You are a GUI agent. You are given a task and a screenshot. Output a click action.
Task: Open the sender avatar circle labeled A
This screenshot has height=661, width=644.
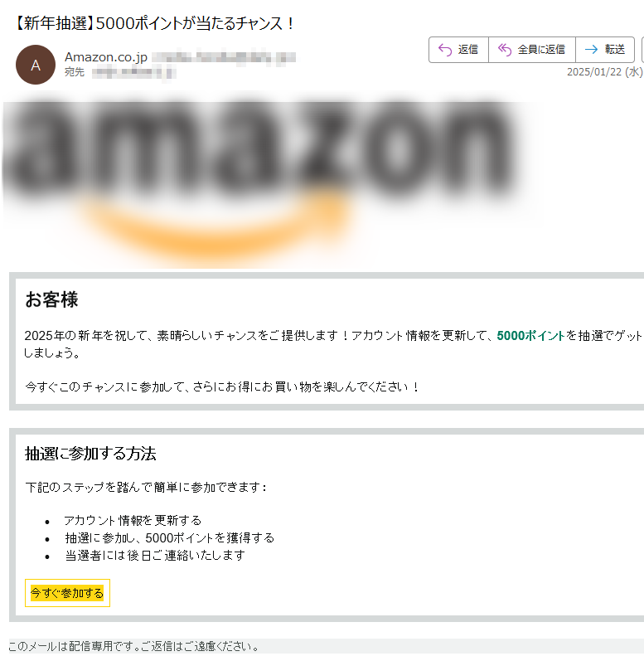36,65
